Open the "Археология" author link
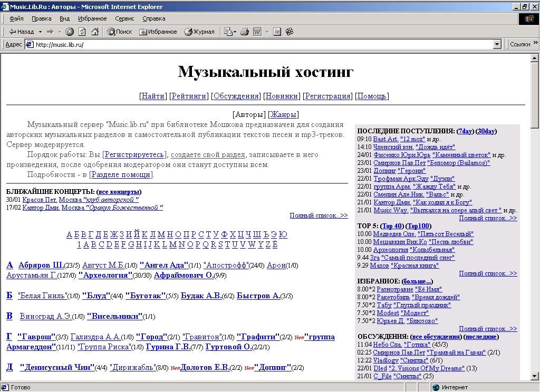The height and width of the screenshot is (392, 540). point(105,275)
